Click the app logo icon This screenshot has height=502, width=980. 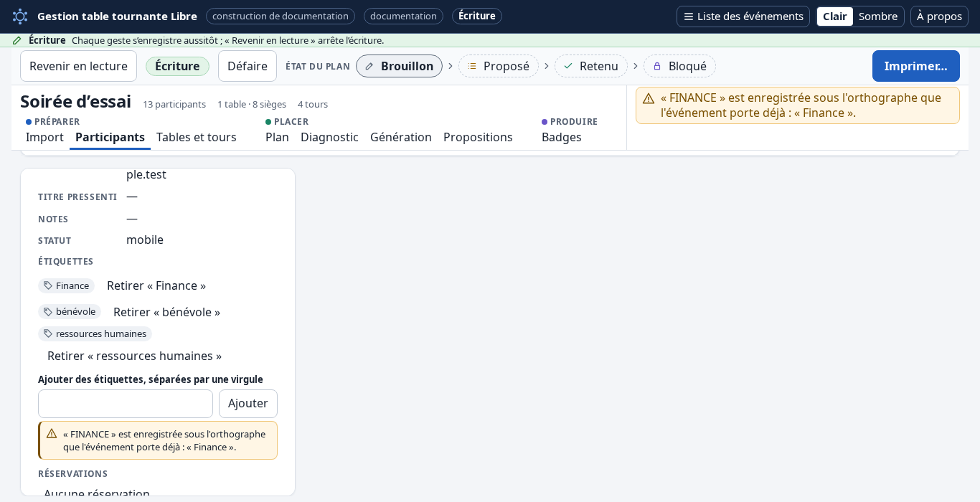click(x=20, y=16)
